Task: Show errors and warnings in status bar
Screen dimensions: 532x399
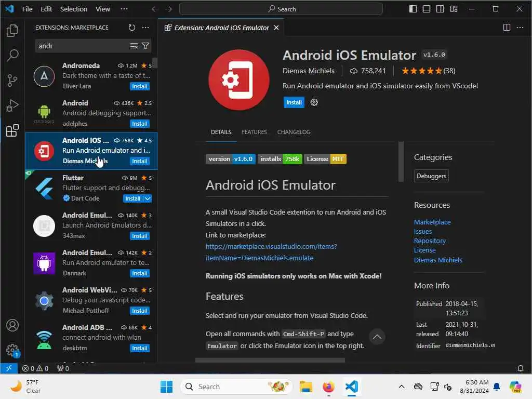Action: point(35,368)
